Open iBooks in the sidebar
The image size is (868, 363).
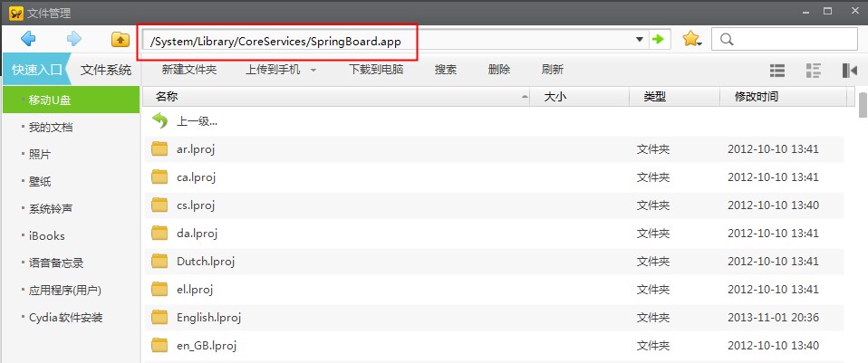(x=71, y=235)
